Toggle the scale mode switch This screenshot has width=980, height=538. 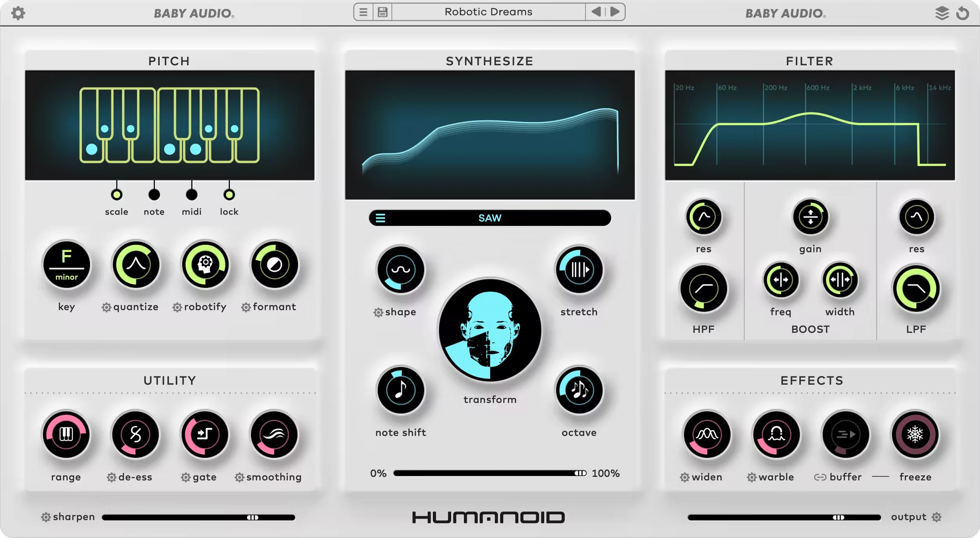[116, 194]
